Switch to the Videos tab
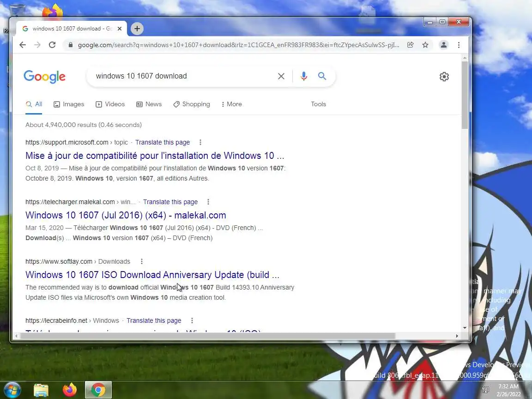Image resolution: width=532 pixels, height=399 pixels. (110, 104)
